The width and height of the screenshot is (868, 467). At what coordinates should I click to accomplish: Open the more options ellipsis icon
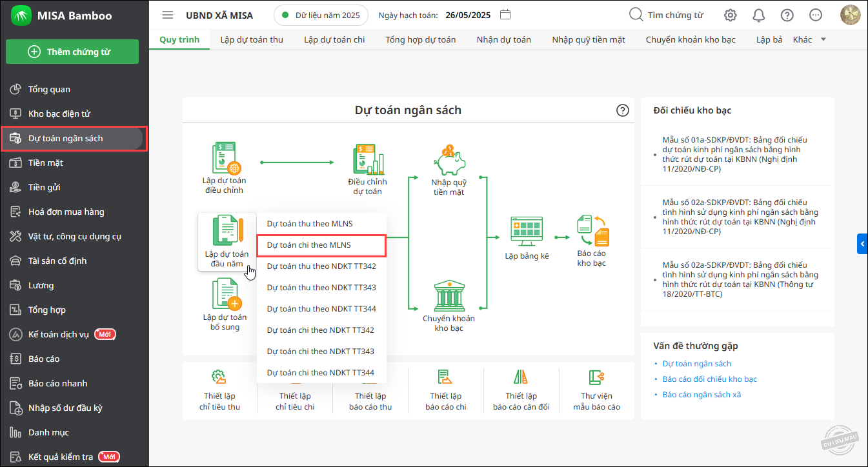pyautogui.click(x=816, y=15)
